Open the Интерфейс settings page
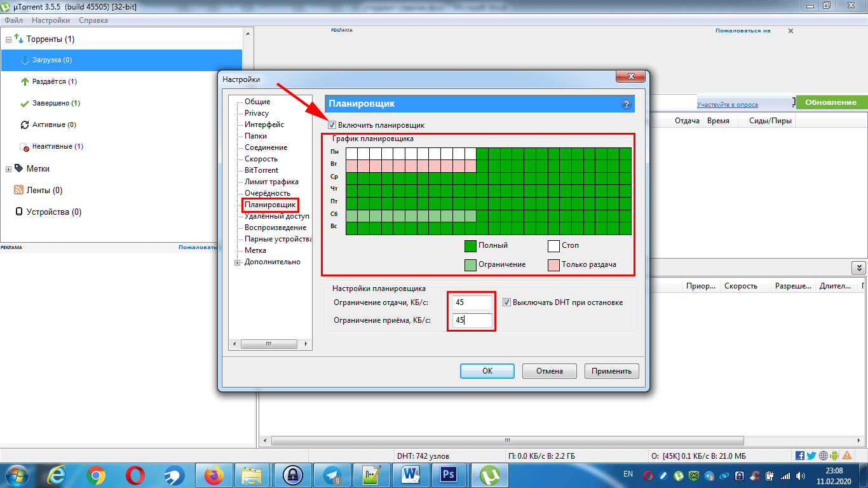 click(264, 125)
